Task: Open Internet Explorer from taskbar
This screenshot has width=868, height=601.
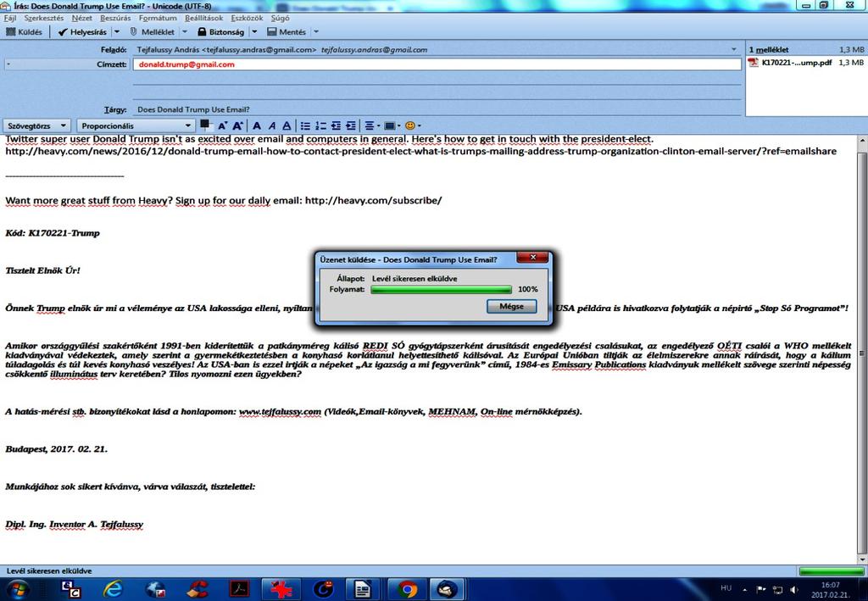Action: tap(113, 589)
